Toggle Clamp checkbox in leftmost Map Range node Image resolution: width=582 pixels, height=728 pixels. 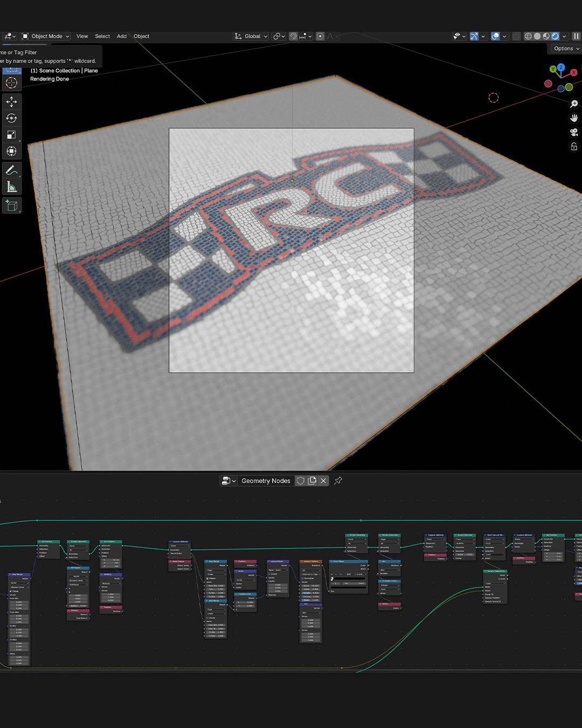(11, 591)
